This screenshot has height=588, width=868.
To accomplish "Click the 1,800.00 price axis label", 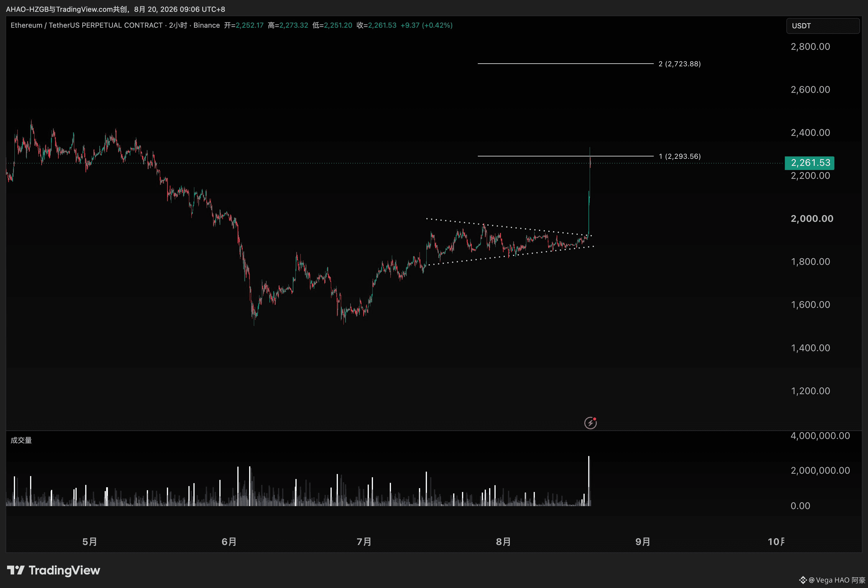I will point(811,262).
